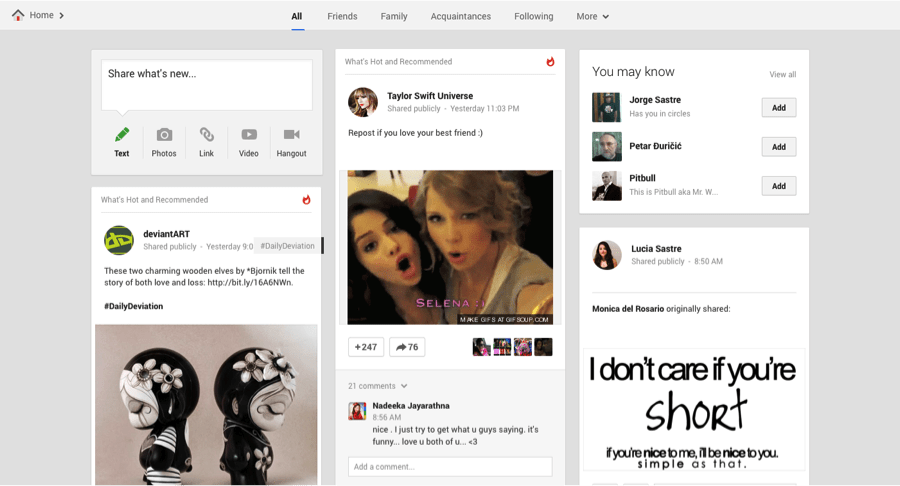Add Petar Đuričić to circles
This screenshot has width=900, height=486.
[779, 147]
